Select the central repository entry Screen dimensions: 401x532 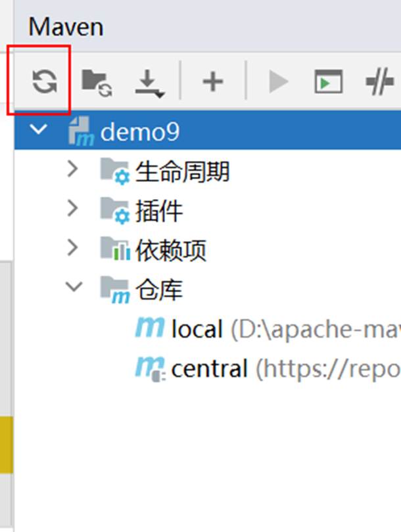(x=267, y=368)
